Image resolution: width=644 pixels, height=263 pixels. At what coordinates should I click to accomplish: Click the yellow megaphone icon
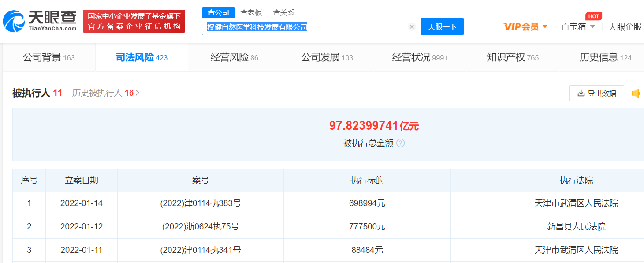click(x=636, y=94)
